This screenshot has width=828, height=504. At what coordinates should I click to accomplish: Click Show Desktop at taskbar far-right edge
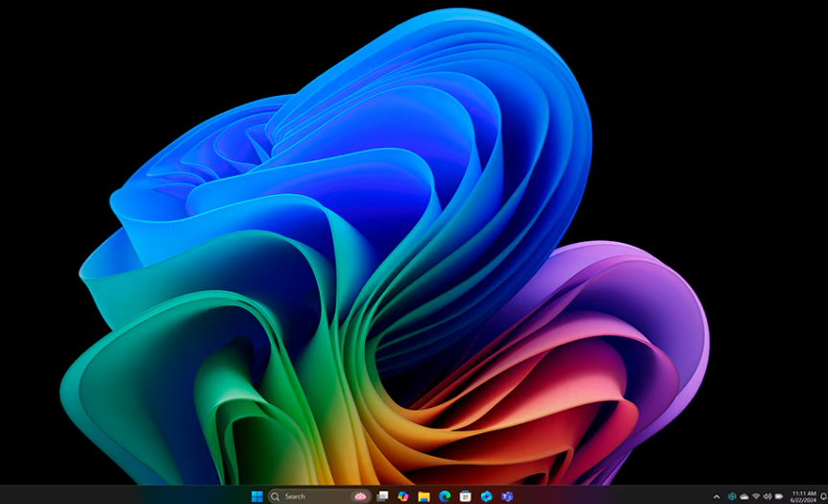[x=827, y=496]
